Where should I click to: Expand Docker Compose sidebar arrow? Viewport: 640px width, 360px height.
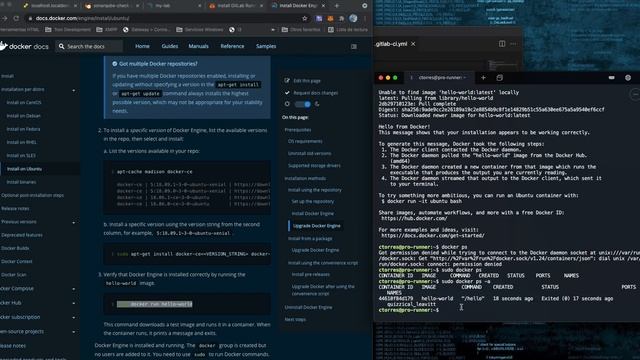[x=74, y=289]
